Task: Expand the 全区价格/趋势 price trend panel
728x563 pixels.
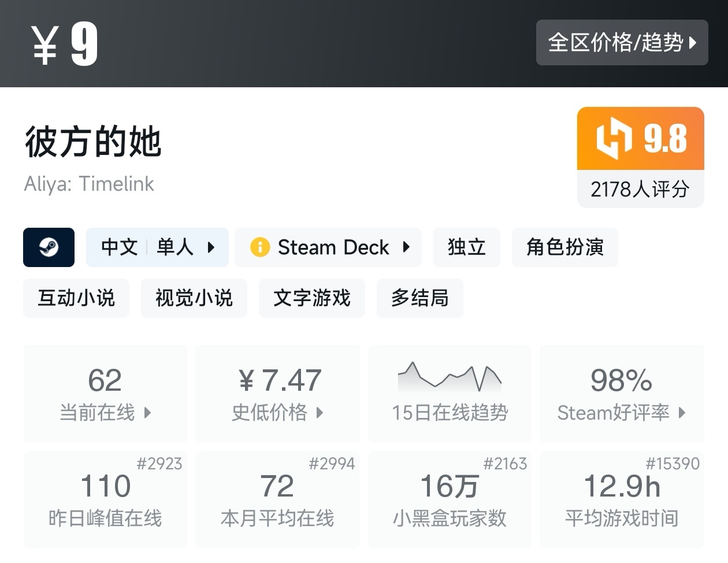Action: 622,42
